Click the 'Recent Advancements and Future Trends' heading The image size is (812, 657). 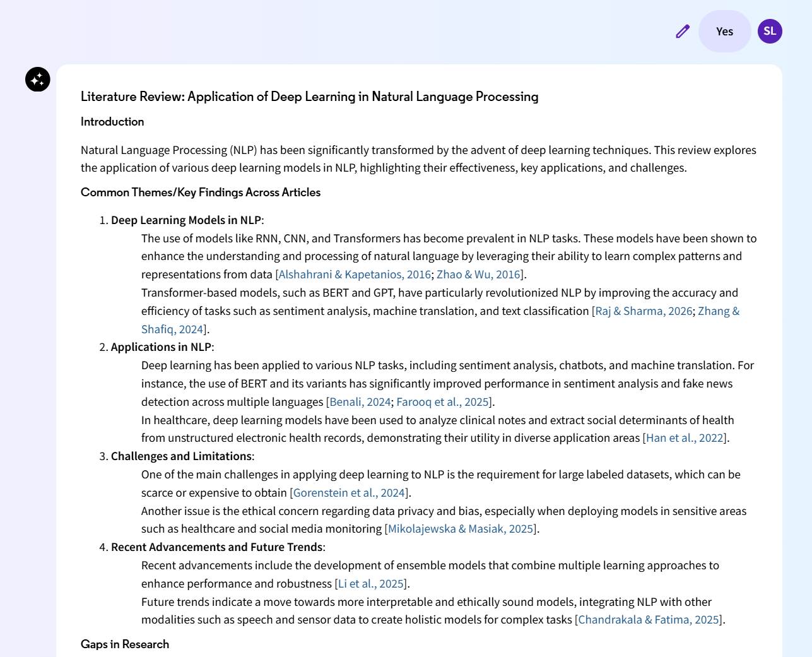(x=217, y=547)
